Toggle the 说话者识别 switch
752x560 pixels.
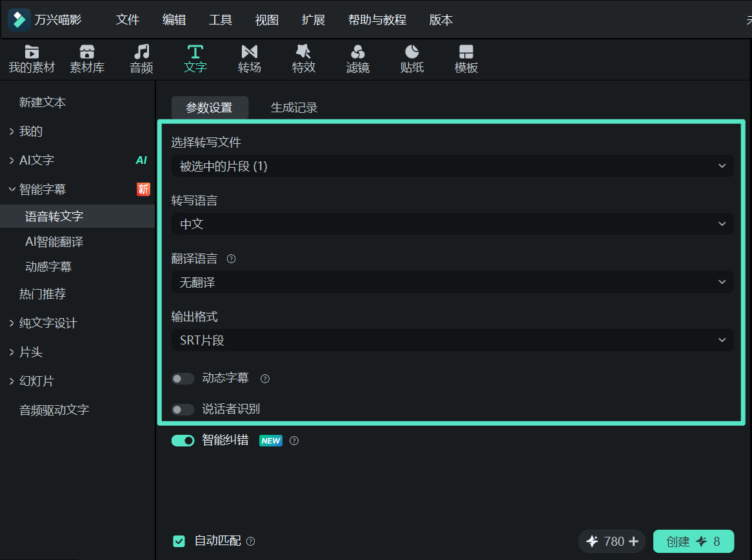coord(183,409)
